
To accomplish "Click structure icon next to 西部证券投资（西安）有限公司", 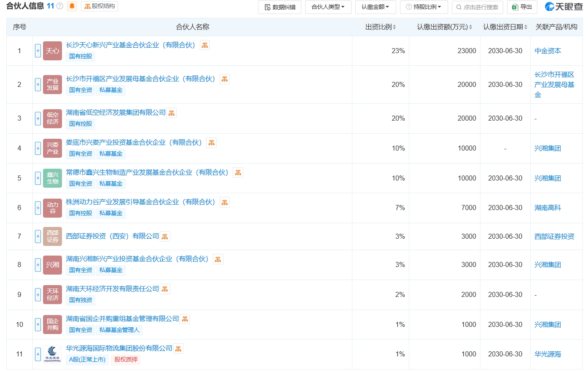I will pyautogui.click(x=165, y=237).
